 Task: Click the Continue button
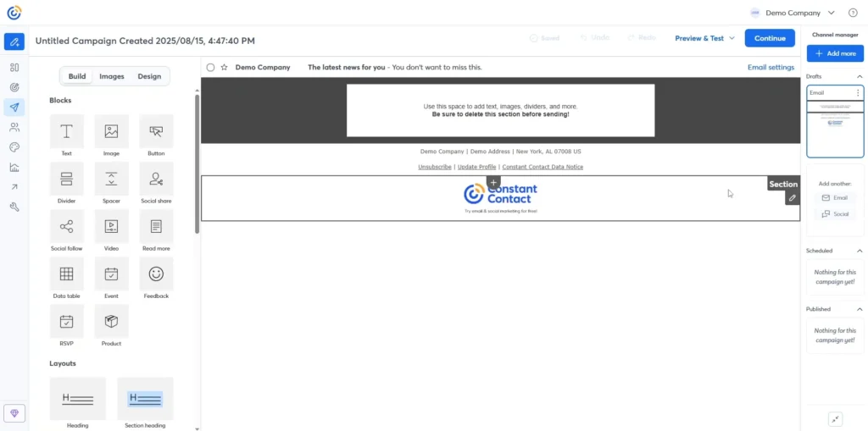(x=770, y=38)
